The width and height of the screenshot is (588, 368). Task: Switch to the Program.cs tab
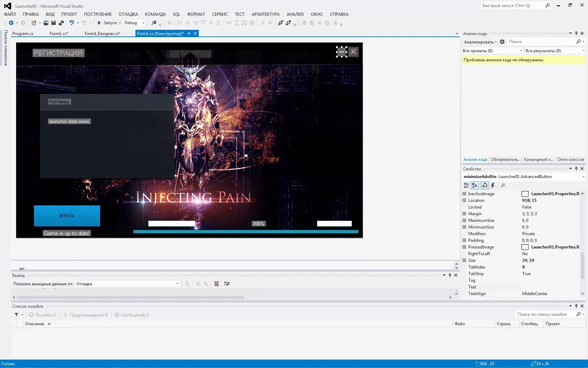(23, 33)
